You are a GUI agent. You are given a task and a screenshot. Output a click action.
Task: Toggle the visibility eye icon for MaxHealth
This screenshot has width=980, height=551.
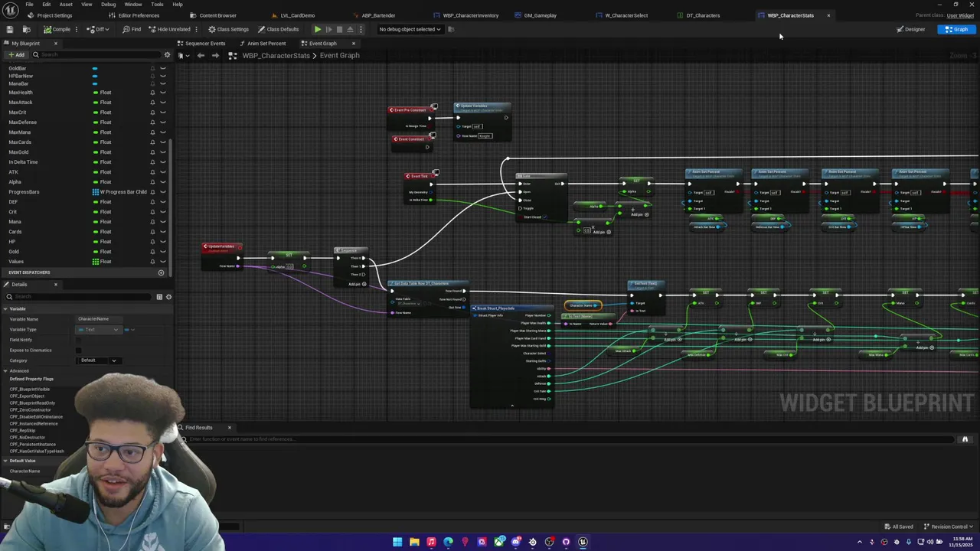tap(162, 93)
